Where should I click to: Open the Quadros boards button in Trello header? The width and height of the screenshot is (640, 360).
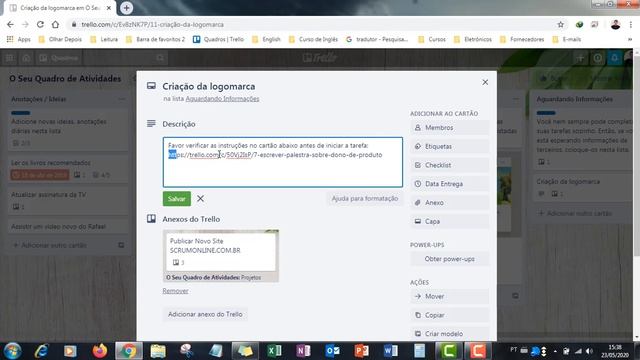[59, 58]
